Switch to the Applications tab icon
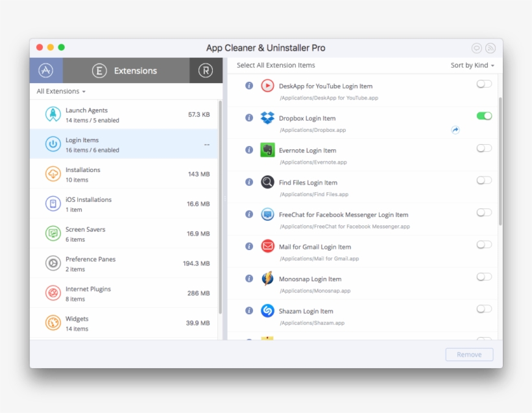Image resolution: width=532 pixels, height=413 pixels. 46,70
